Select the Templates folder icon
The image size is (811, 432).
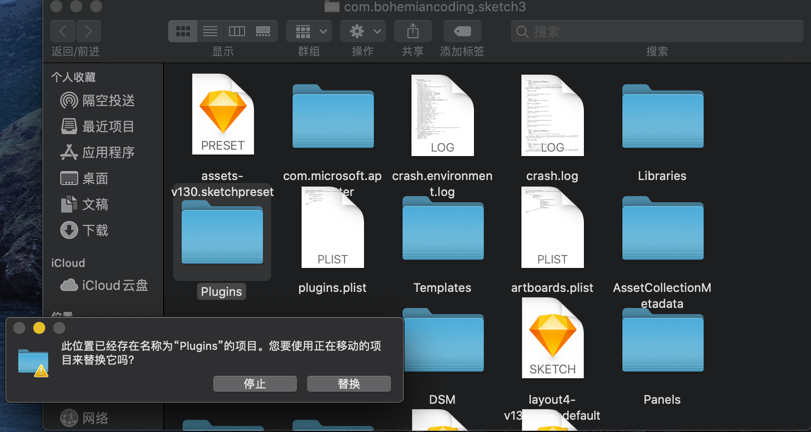tap(443, 228)
